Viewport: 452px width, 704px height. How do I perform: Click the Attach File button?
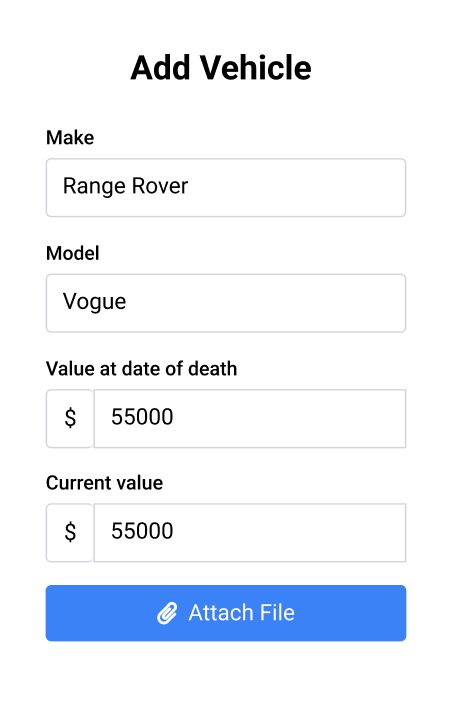point(226,613)
